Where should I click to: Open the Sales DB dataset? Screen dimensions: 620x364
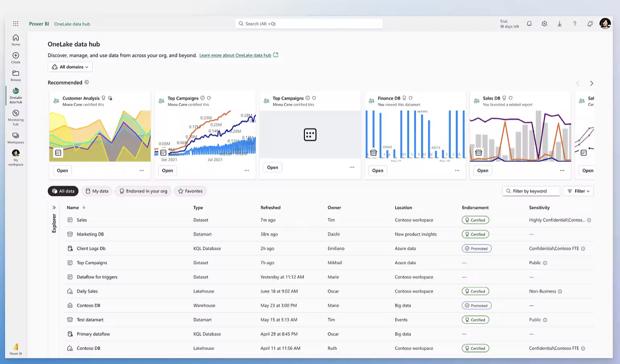pyautogui.click(x=482, y=170)
